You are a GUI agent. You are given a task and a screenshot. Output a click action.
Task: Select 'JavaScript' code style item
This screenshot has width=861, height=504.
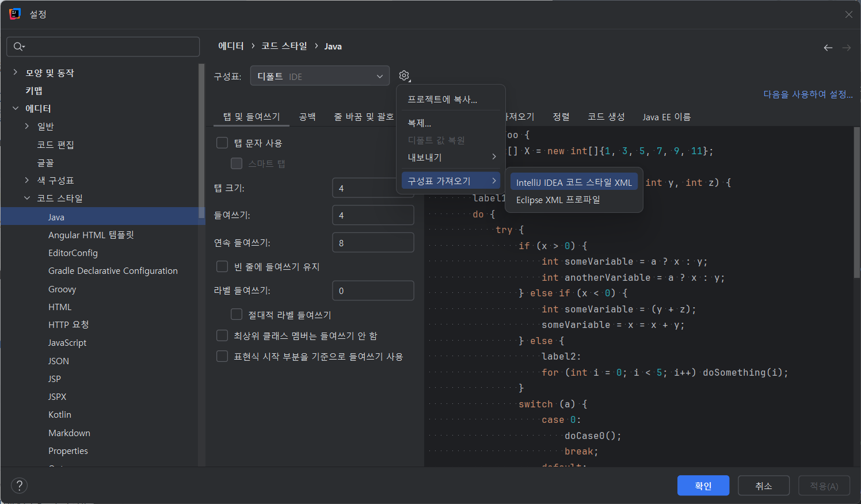click(x=67, y=342)
